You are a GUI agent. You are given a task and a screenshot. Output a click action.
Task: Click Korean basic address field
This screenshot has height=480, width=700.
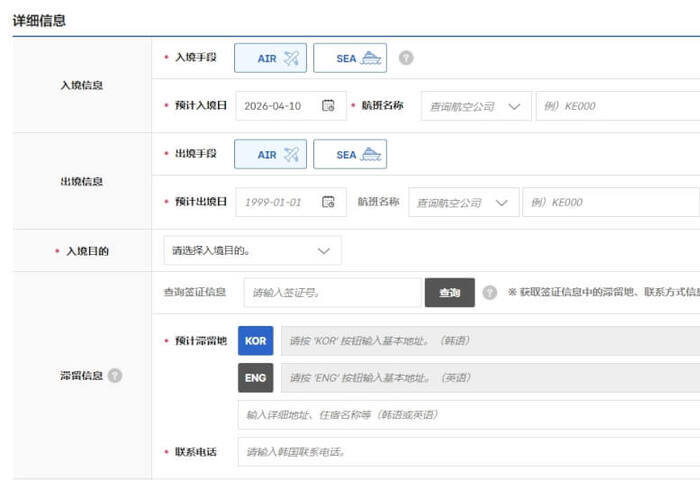point(491,341)
